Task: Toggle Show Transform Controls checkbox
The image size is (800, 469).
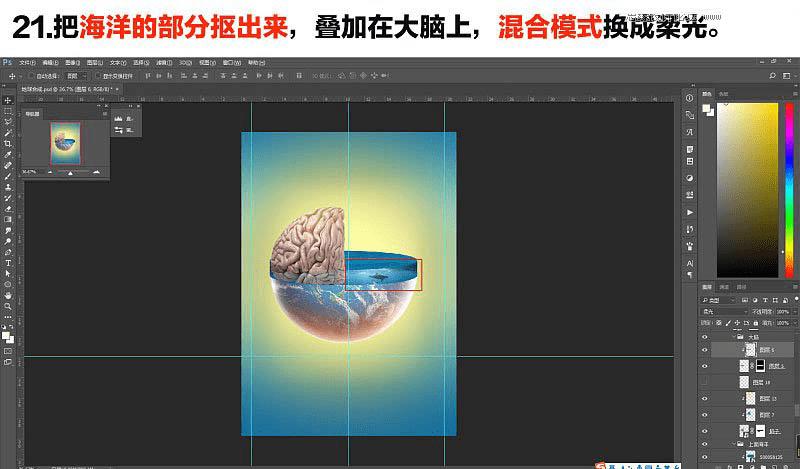Action: pos(98,76)
